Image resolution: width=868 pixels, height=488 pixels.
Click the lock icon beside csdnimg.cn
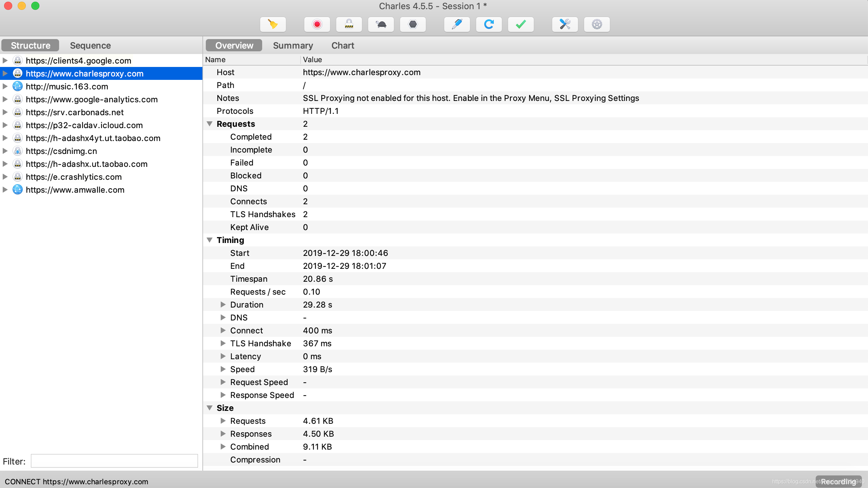pyautogui.click(x=18, y=151)
